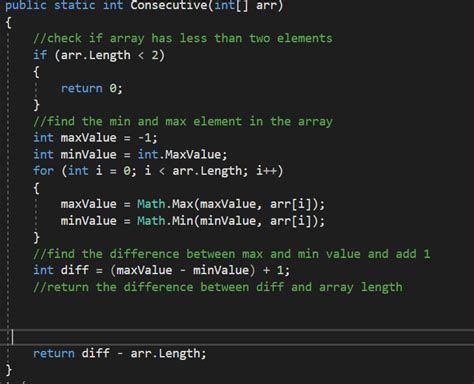The width and height of the screenshot is (474, 384).
Task: Click the 'for' keyword of the loop
Action: (43, 171)
